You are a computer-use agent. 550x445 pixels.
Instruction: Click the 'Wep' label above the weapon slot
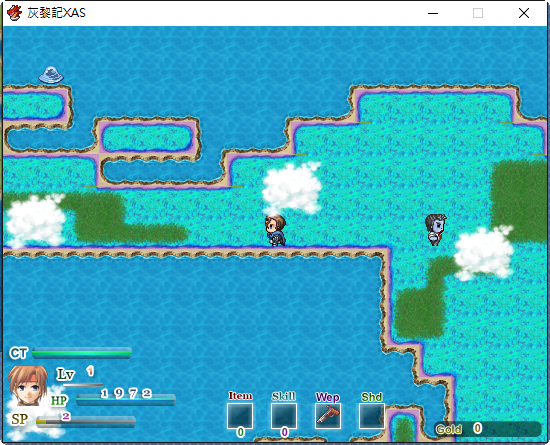click(328, 397)
